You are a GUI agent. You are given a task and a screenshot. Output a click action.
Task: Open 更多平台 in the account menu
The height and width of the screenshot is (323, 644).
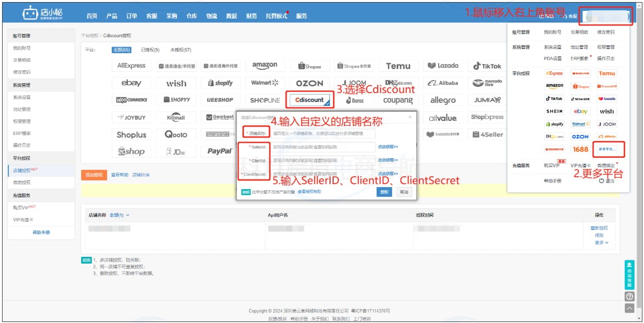click(x=607, y=149)
